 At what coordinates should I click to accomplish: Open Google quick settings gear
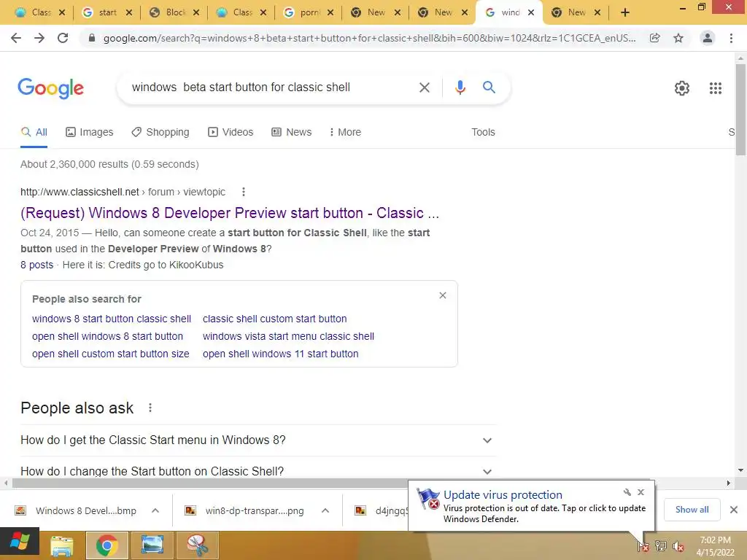682,88
